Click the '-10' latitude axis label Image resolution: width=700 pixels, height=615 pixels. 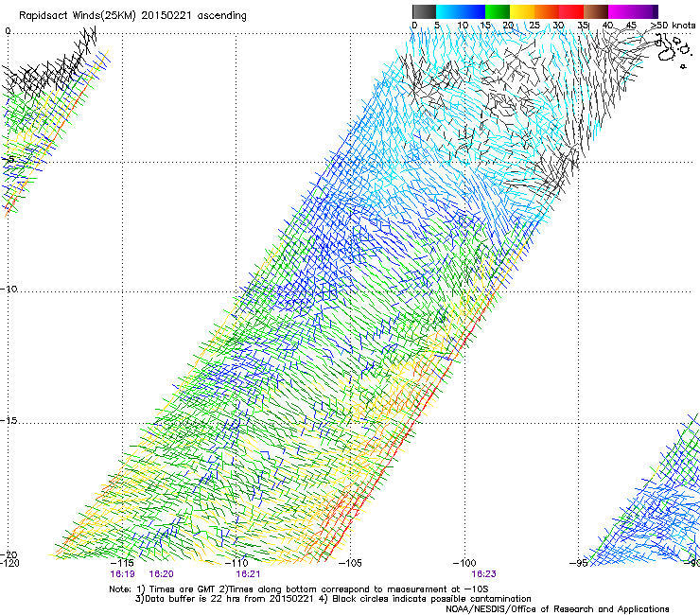click(9, 289)
